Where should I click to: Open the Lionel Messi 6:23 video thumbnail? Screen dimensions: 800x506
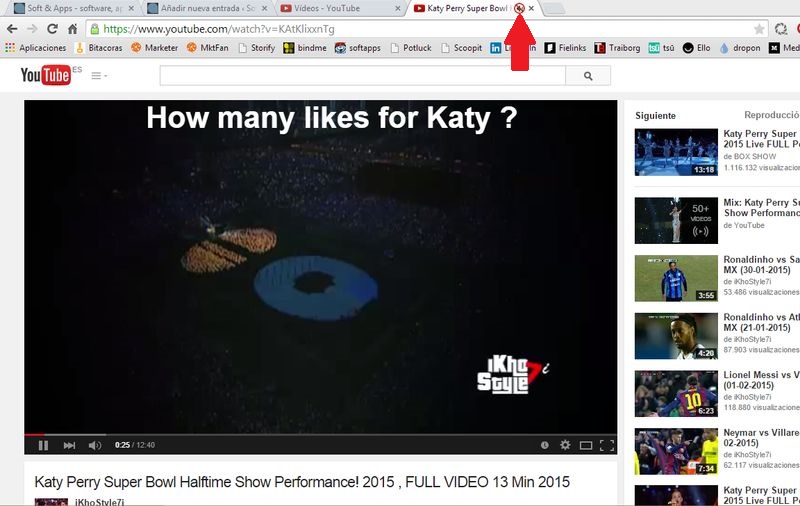(x=676, y=393)
